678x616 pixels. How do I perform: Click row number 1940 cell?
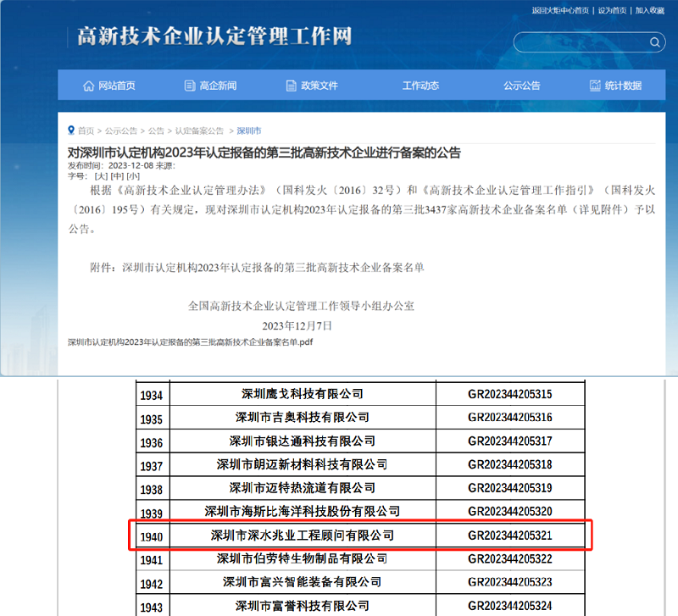pyautogui.click(x=153, y=536)
